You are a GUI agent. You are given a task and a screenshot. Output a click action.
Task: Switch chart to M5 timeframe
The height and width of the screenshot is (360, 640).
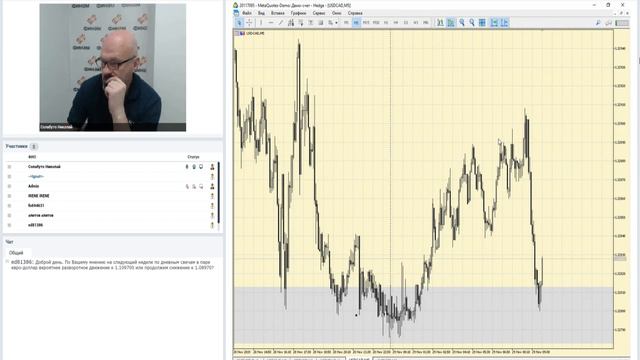tap(356, 23)
